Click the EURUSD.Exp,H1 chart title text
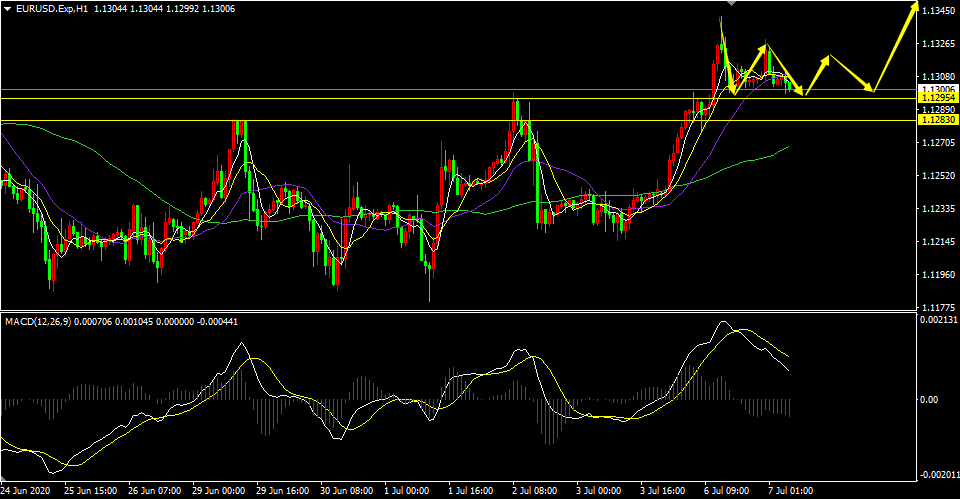The height and width of the screenshot is (499, 960). click(51, 9)
